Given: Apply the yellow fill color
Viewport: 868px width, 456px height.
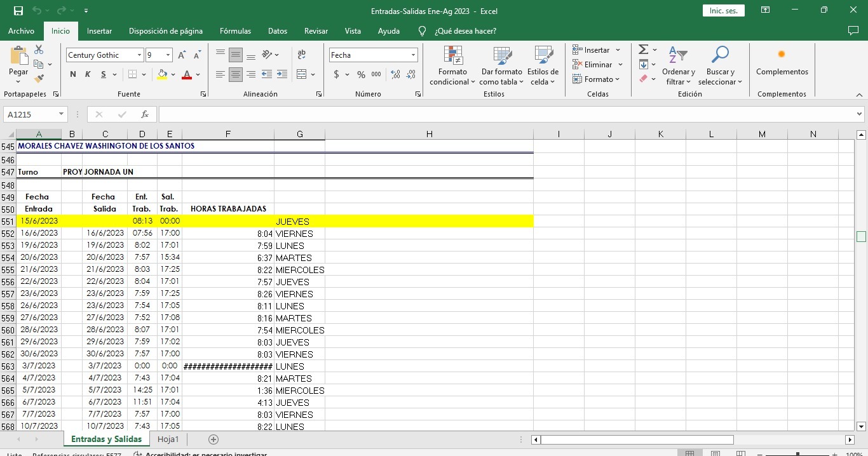Looking at the screenshot, I should (x=163, y=74).
